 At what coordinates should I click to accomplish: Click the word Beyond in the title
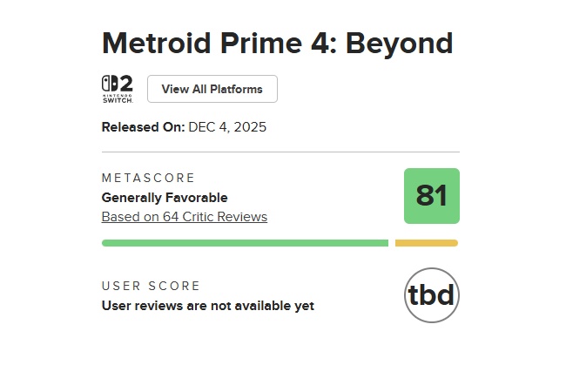pyautogui.click(x=400, y=44)
